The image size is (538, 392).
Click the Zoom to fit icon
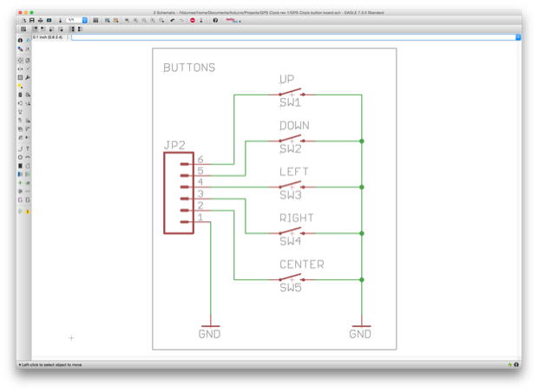pos(127,21)
